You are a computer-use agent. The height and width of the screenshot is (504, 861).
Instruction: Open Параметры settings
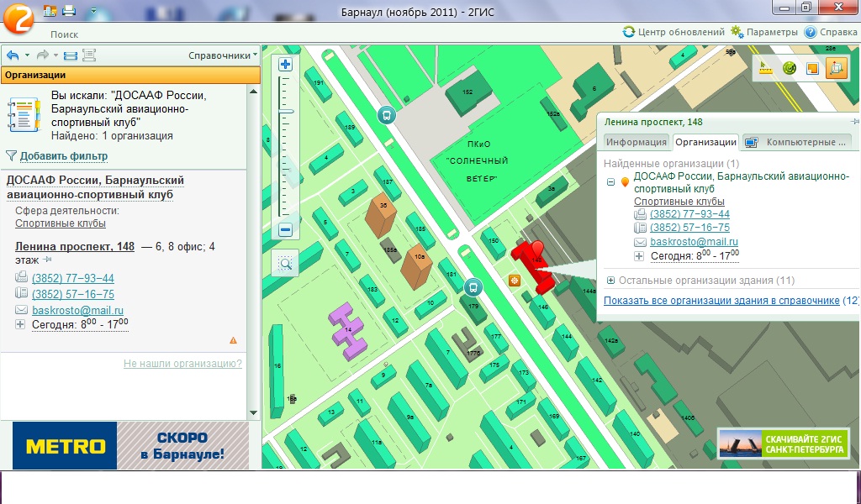pos(763,32)
